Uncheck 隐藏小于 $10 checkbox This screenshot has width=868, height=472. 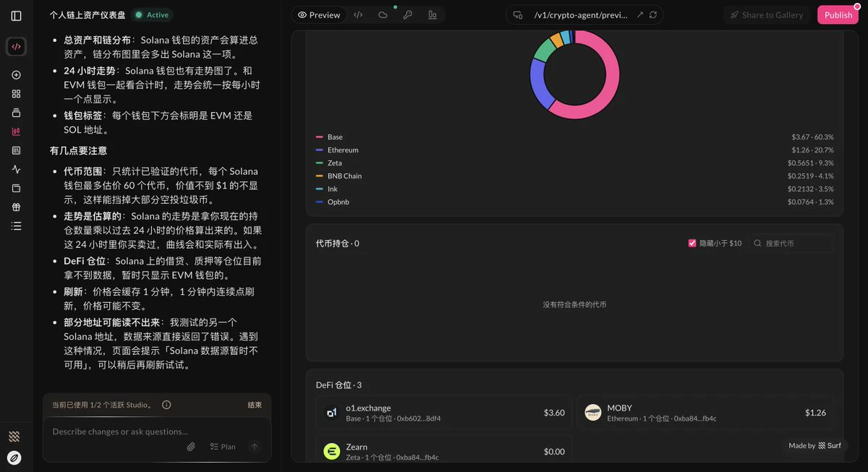coord(692,244)
